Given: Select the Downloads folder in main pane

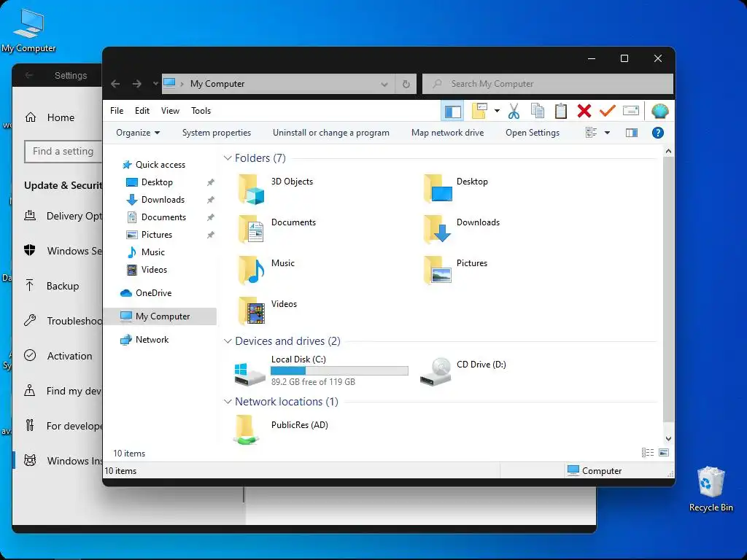Looking at the screenshot, I should pos(461,229).
